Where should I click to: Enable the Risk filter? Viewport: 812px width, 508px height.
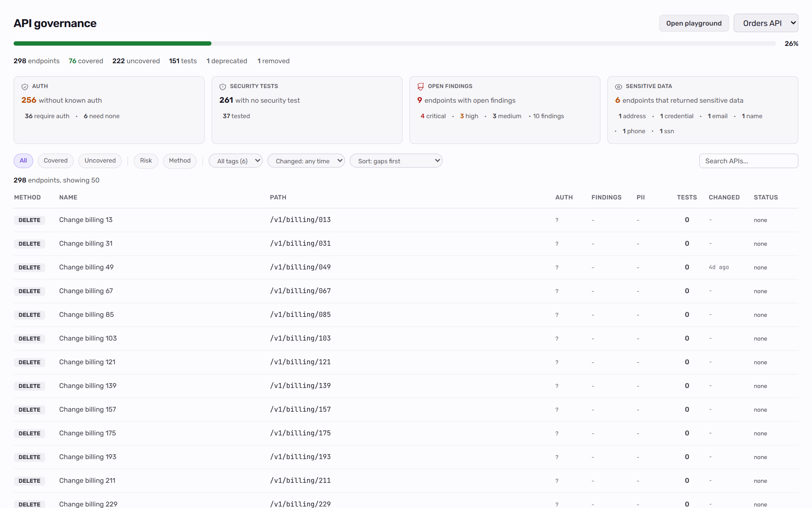click(x=146, y=161)
